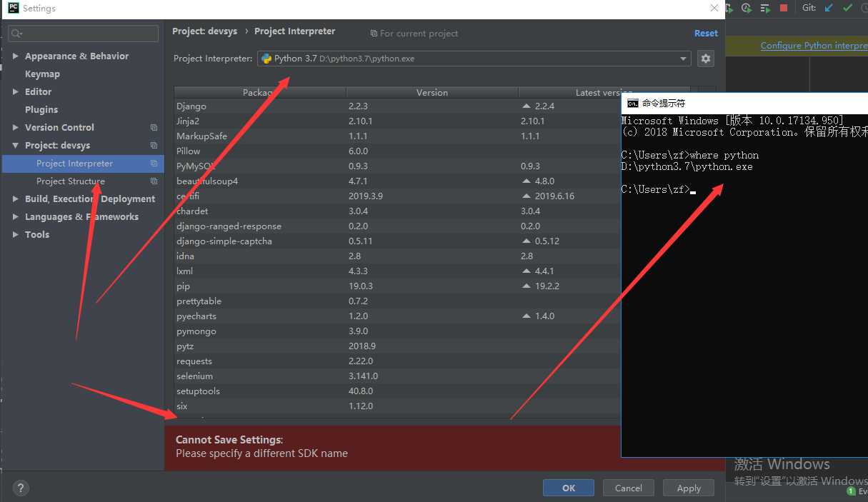The width and height of the screenshot is (868, 502).
Task: Open the Project Interpreter dropdown
Action: 684,59
